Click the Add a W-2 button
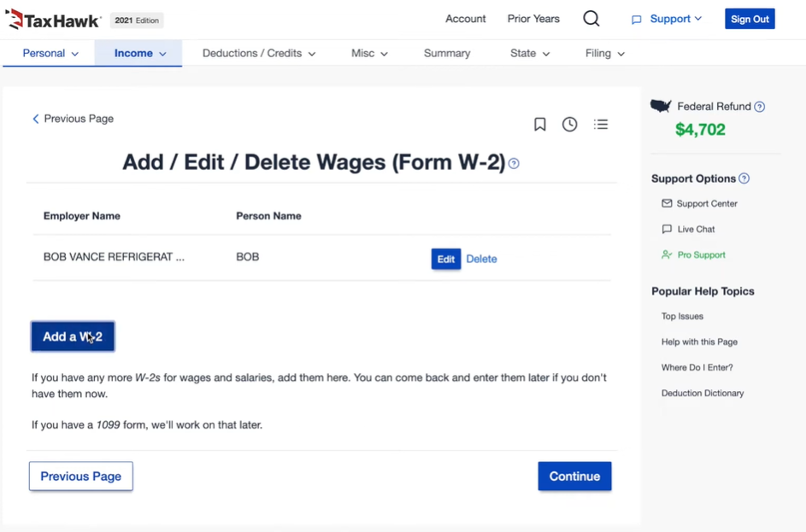Screen dimensions: 806x532 (72, 336)
